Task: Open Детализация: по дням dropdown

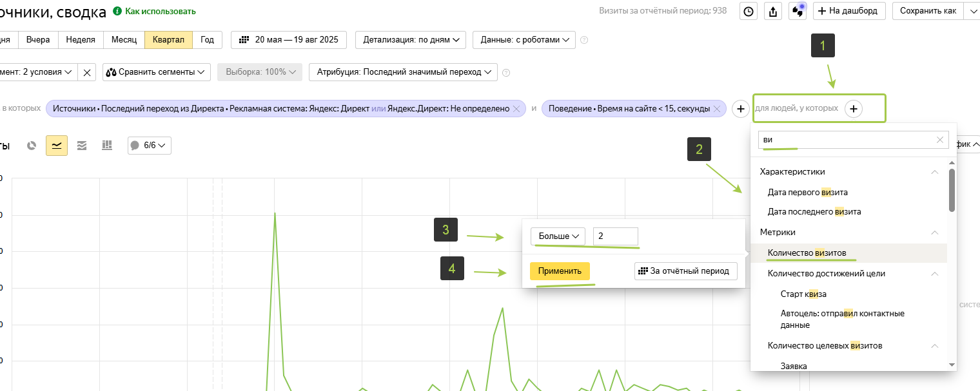Action: 411,39
